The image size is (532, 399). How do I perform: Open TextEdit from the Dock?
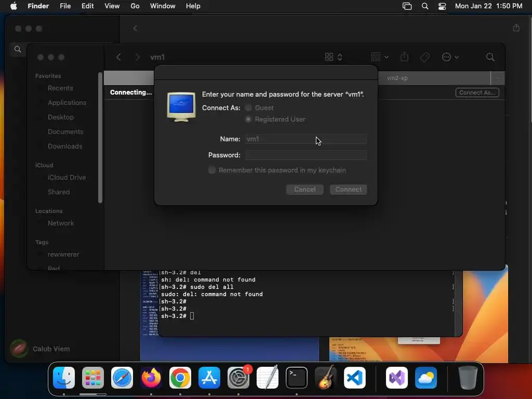[268, 378]
